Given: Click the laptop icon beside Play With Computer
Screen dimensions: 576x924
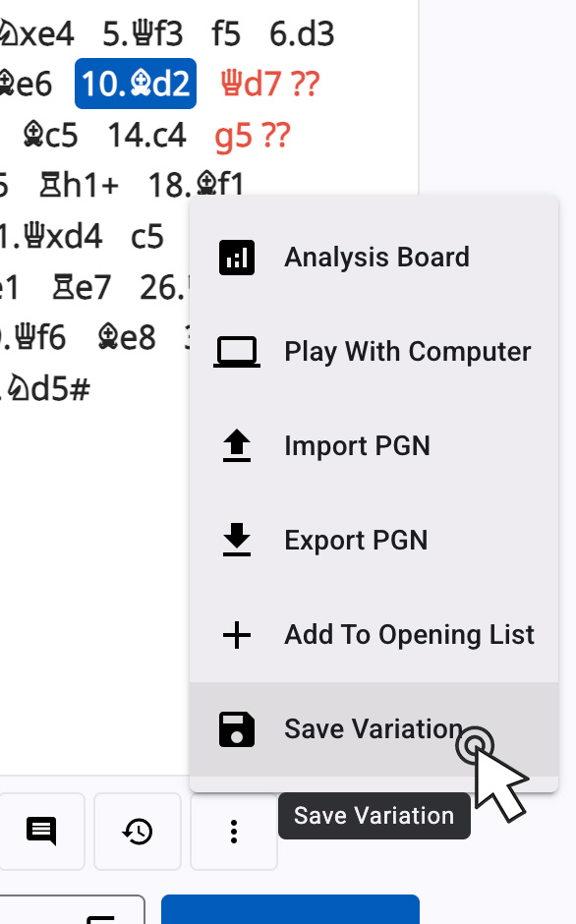Looking at the screenshot, I should coord(236,351).
